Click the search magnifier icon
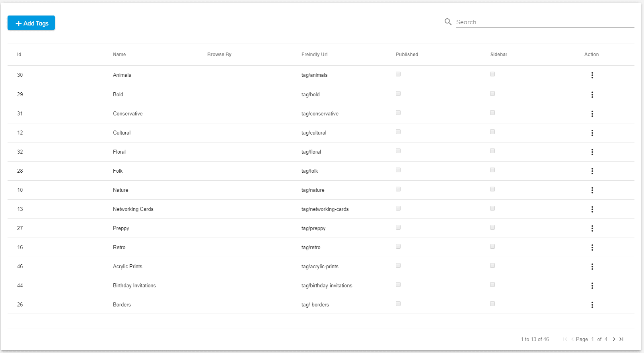 [x=448, y=22]
